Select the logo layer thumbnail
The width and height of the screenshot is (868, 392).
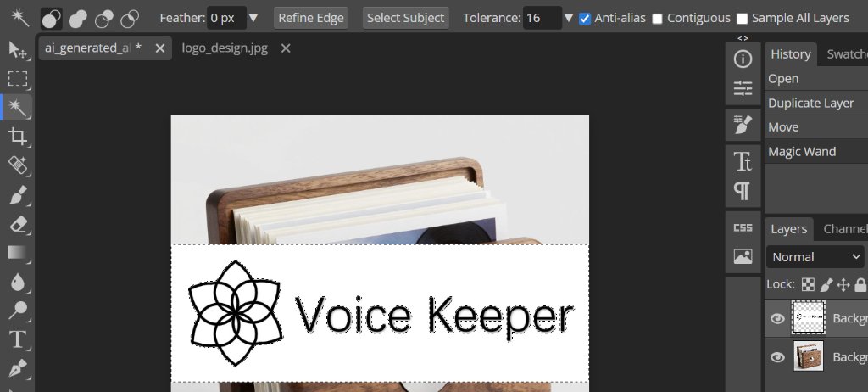point(808,317)
